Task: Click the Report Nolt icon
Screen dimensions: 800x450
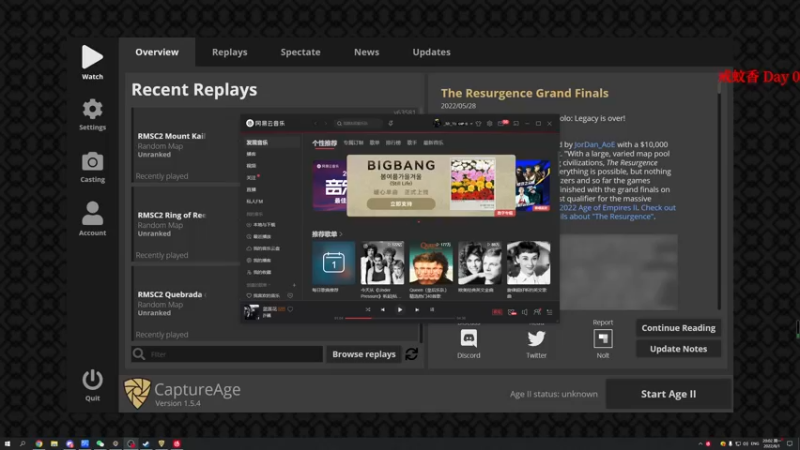Action: (x=603, y=339)
